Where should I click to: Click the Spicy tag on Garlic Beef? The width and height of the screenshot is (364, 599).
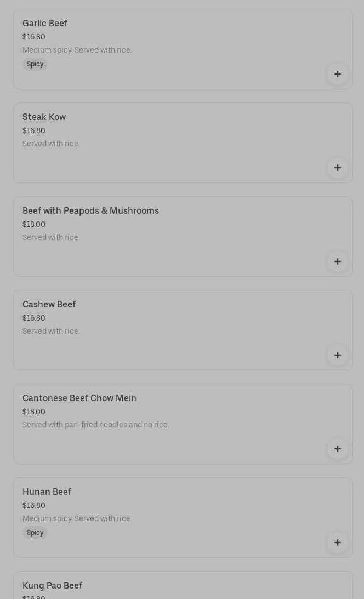pyautogui.click(x=35, y=64)
